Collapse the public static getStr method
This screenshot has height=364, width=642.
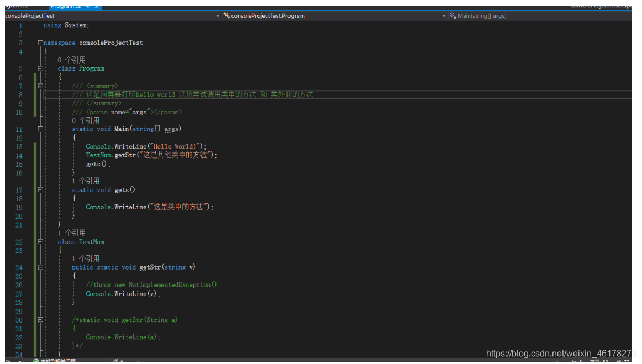(40, 267)
